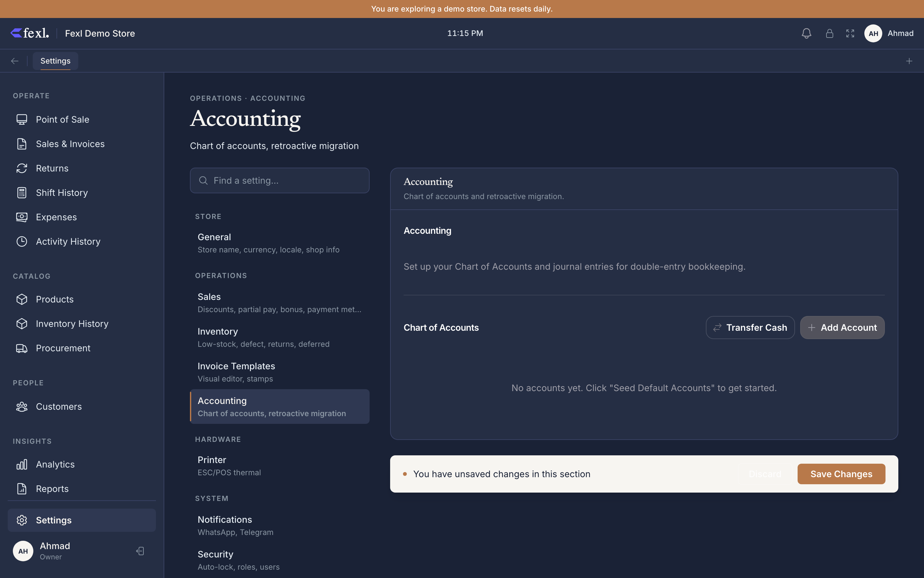The image size is (924, 578).
Task: Click the Activity History clock icon
Action: pyautogui.click(x=22, y=241)
